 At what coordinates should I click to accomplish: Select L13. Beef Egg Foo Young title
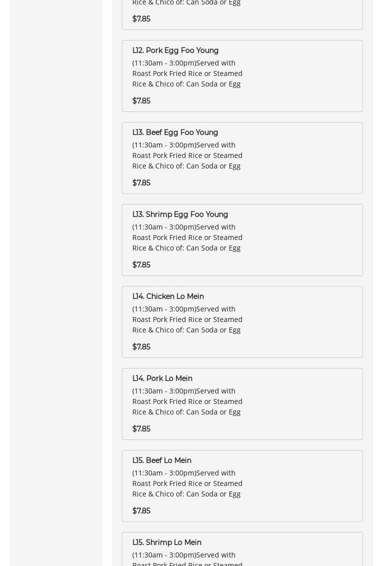click(175, 132)
